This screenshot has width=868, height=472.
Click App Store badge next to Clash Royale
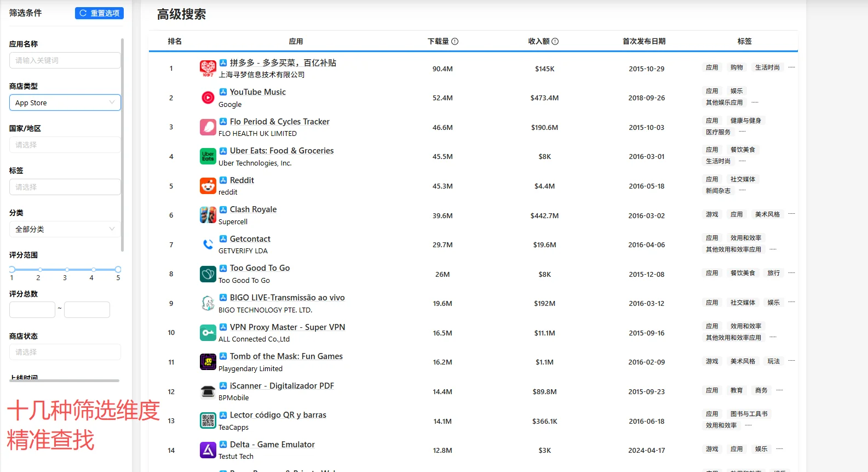click(x=223, y=209)
